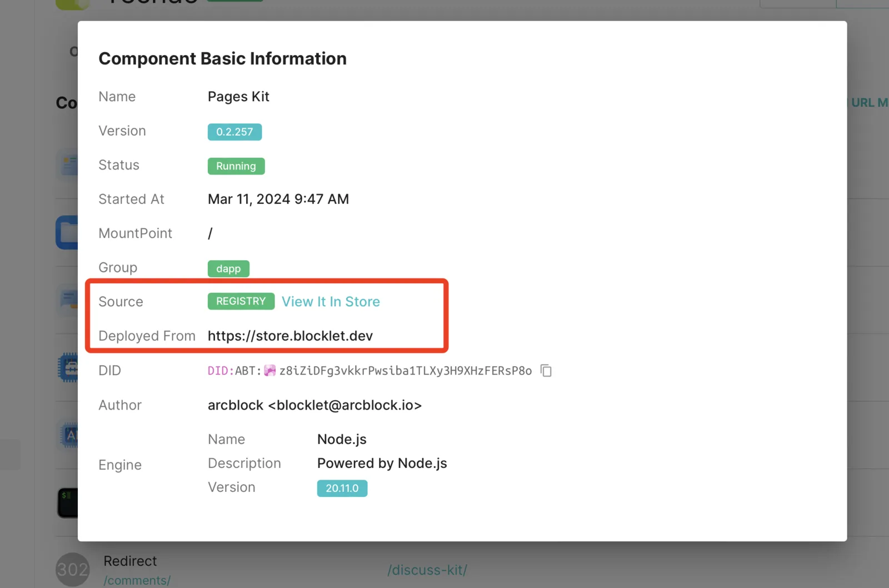
Task: Click the 0.2.257 version badge
Action: (x=234, y=132)
